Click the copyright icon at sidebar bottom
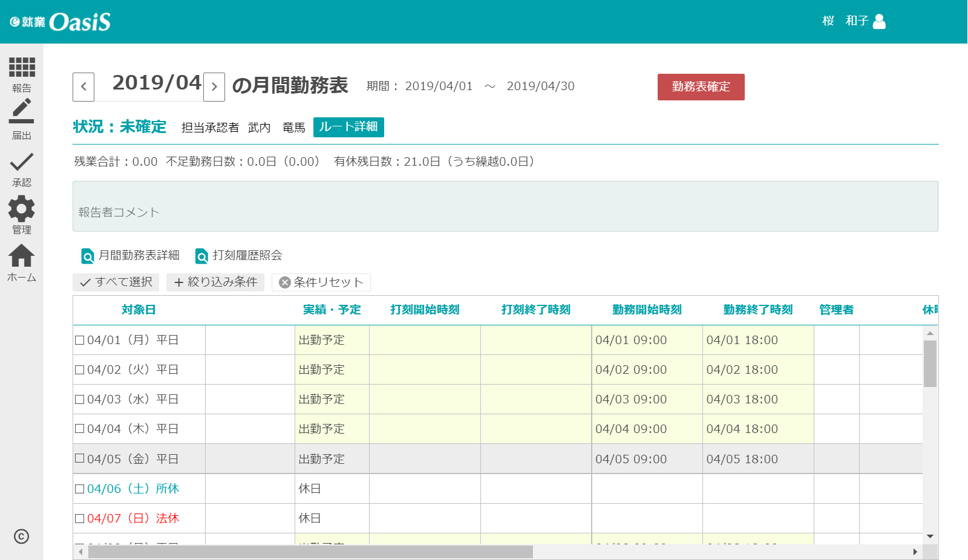The image size is (968, 560). pos(21,536)
